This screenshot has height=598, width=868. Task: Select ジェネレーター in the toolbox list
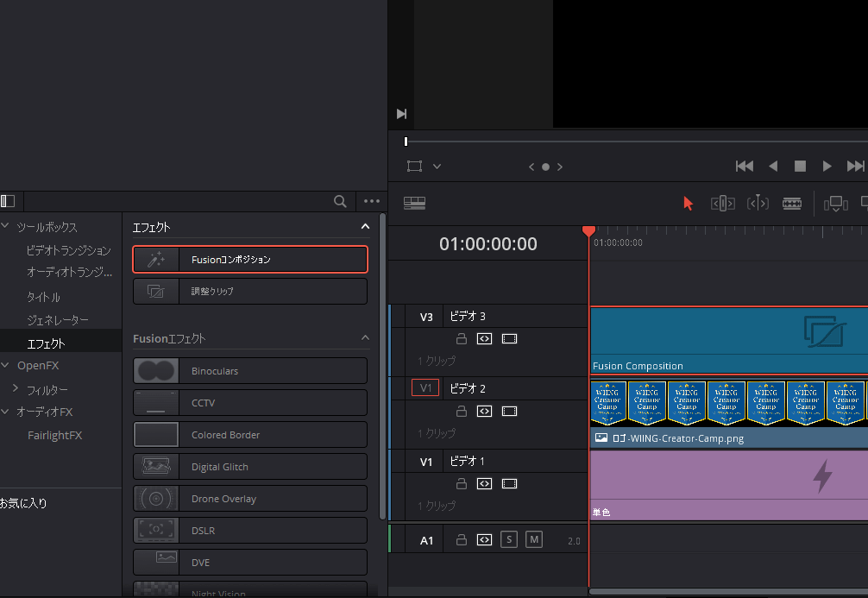57,320
